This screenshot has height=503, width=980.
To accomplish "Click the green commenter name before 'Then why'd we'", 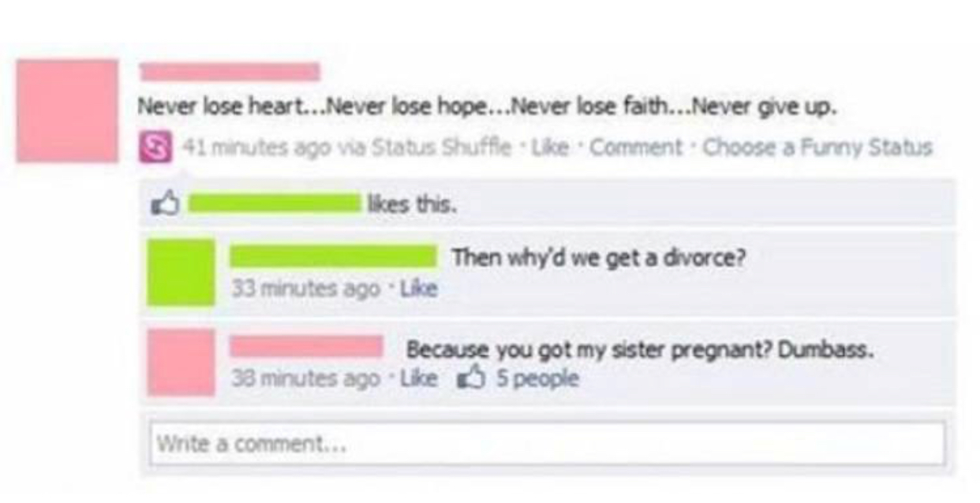I will (335, 256).
